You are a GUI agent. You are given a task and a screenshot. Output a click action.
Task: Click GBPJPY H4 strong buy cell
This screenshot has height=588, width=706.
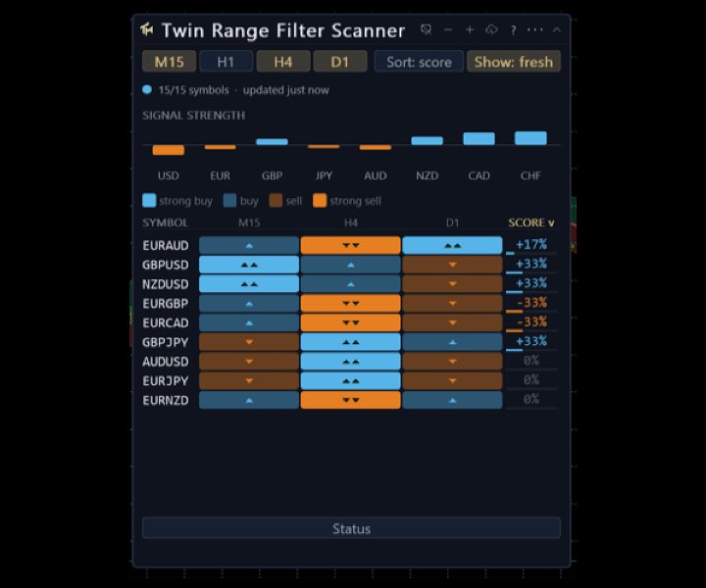[351, 342]
